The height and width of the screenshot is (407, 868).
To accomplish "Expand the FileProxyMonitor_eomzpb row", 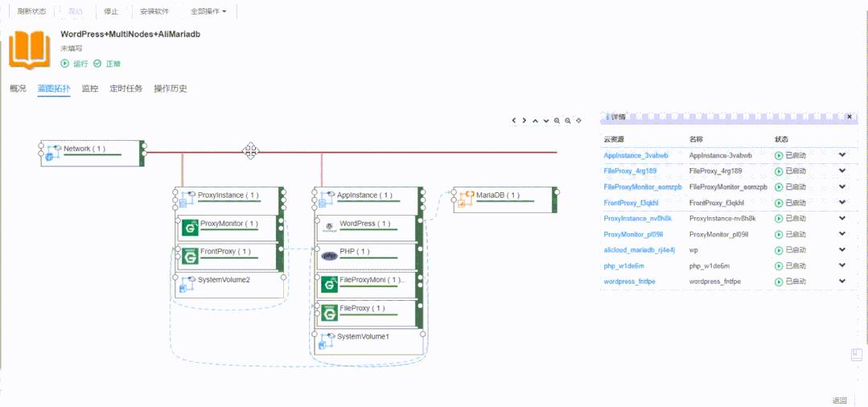I will [842, 187].
